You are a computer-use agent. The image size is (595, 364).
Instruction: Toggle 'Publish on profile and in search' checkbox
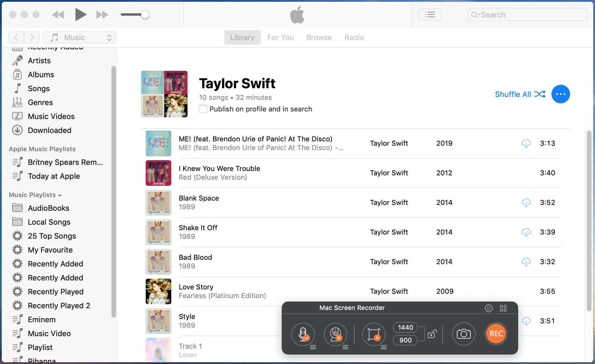[203, 109]
